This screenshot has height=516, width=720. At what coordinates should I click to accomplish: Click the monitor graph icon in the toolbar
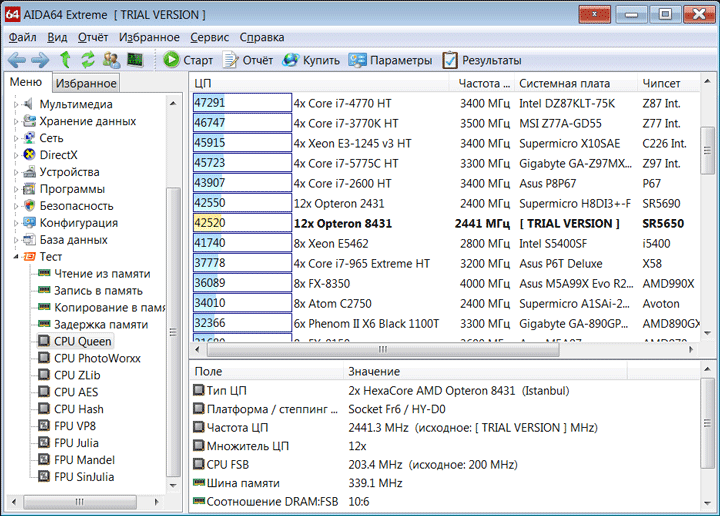click(x=134, y=60)
